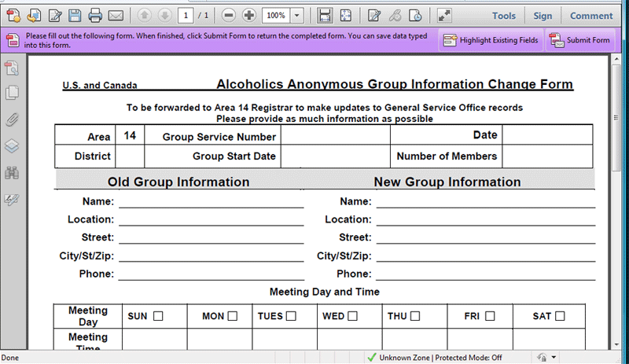629x364 pixels.
Task: Click the New Group Phone field
Action: tap(485, 274)
